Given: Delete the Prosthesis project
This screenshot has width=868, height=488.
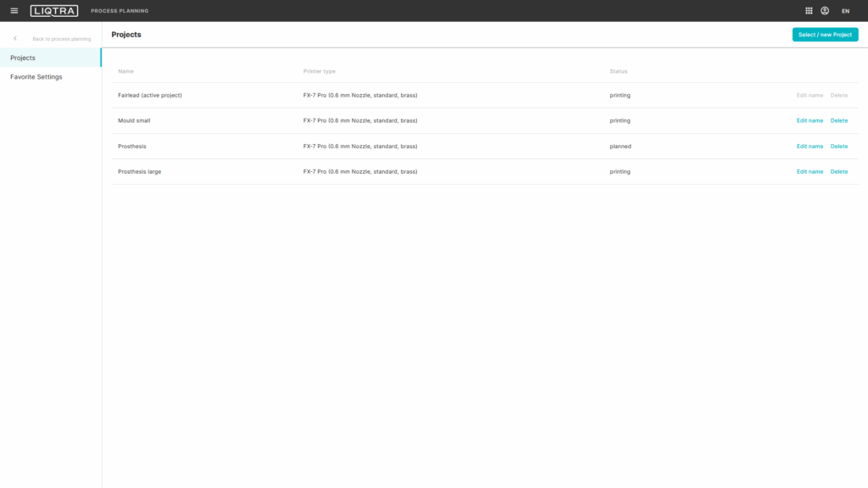Looking at the screenshot, I should [838, 147].
